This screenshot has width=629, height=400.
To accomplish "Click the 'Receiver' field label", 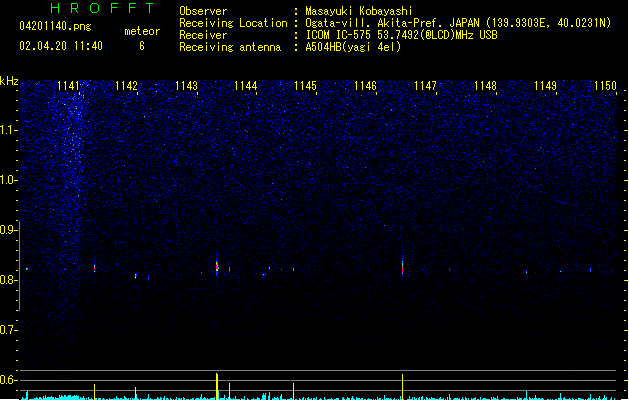I will click(x=203, y=35).
